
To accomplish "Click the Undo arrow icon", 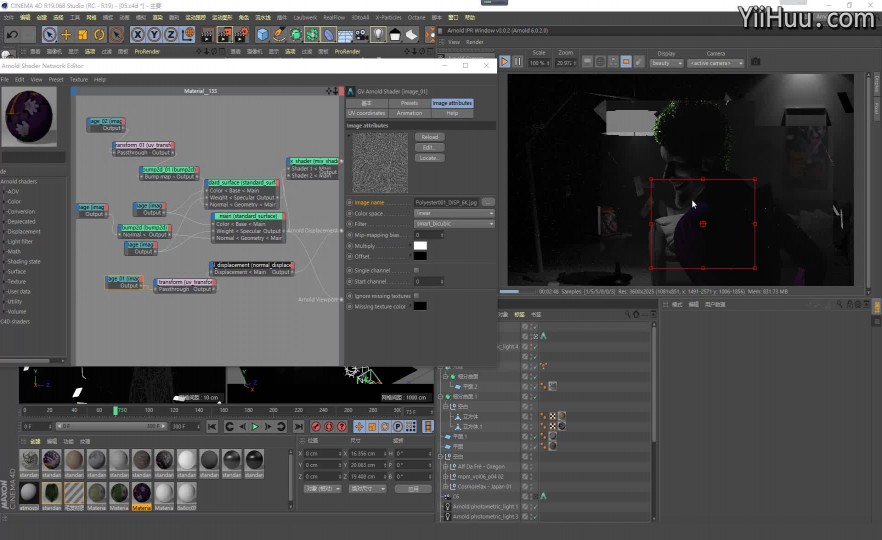I will [x=12, y=35].
